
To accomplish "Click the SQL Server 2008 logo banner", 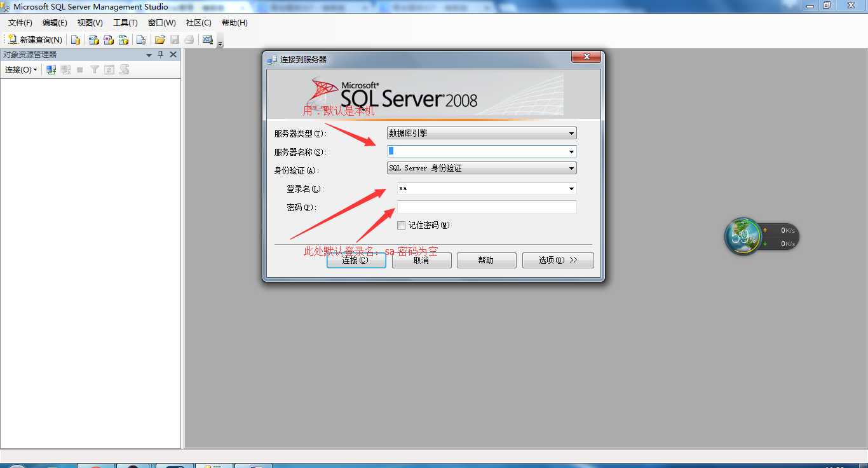I will (x=433, y=94).
